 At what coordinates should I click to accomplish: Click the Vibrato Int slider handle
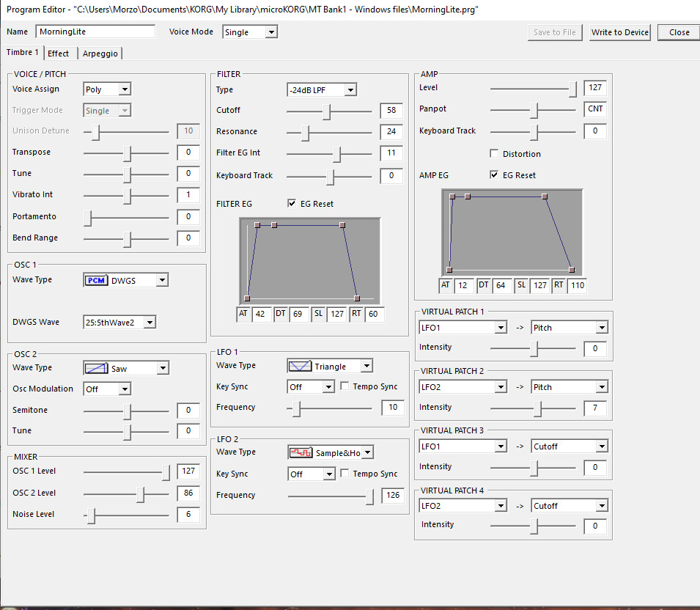(x=128, y=196)
